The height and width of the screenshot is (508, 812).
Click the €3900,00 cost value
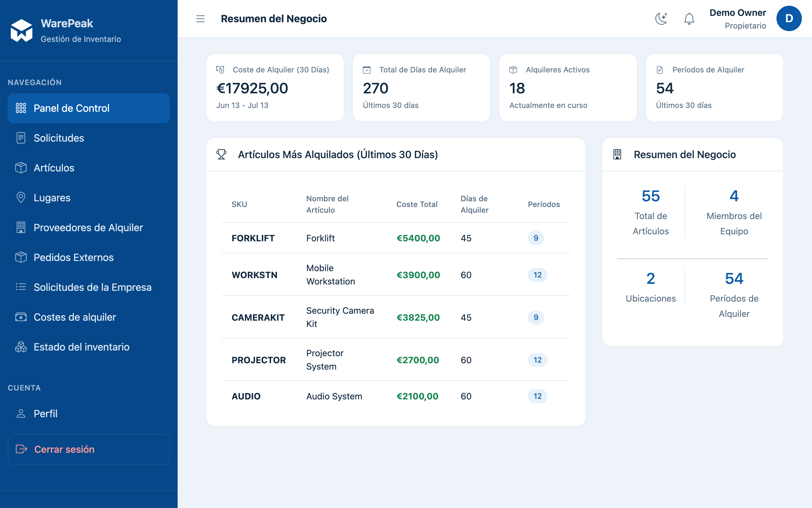(x=418, y=275)
